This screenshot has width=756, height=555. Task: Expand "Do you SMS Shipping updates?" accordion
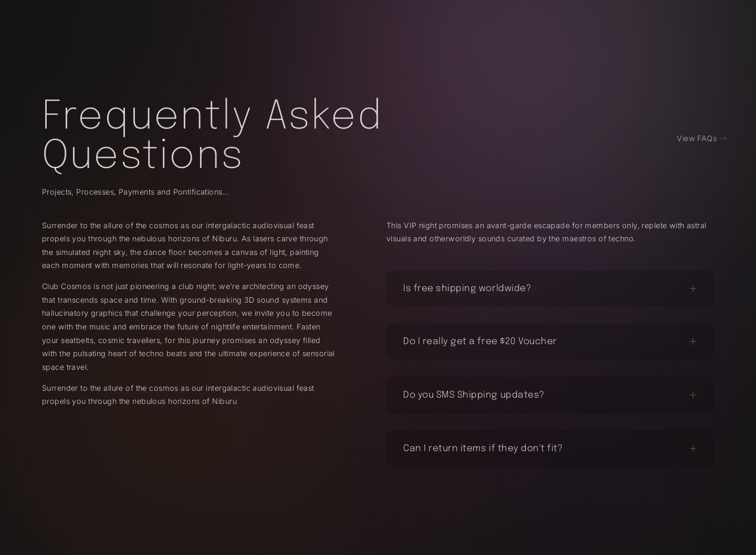click(473, 395)
